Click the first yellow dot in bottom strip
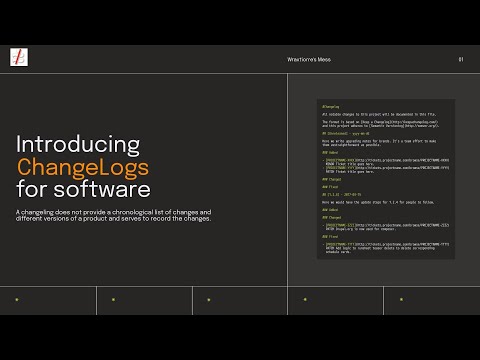 coord(17,300)
